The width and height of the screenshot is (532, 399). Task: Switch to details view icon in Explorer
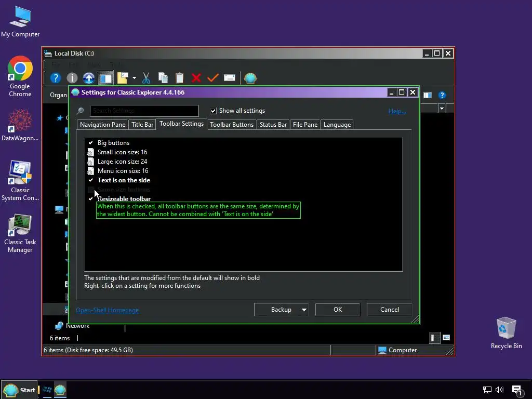[435, 338]
